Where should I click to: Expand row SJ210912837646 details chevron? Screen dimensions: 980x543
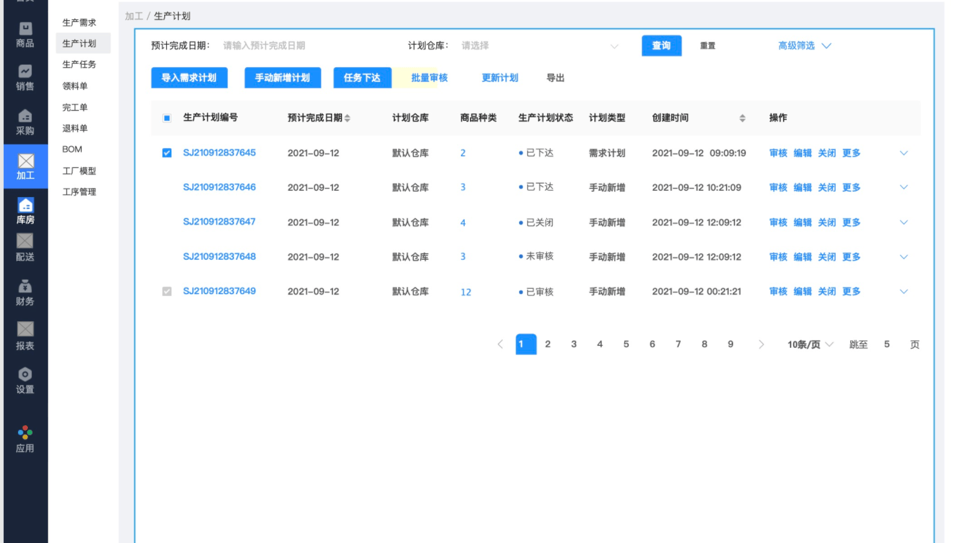[x=904, y=187]
